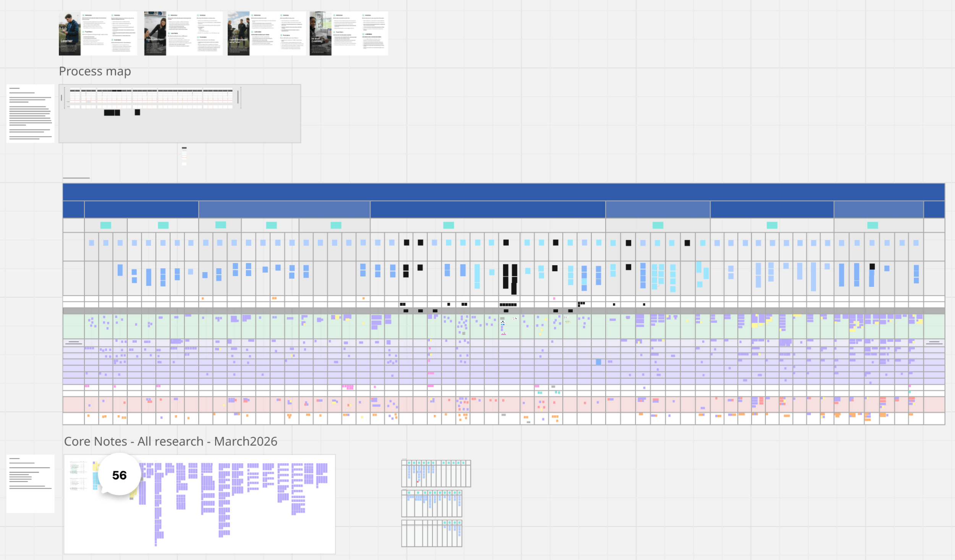
Task: Select the top small table right of Core Notes
Action: 436,473
